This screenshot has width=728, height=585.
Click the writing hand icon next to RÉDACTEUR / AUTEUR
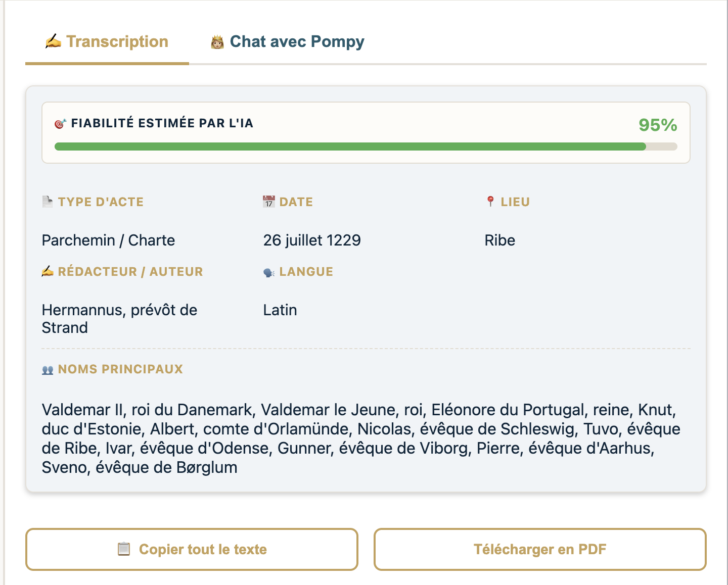click(x=47, y=270)
